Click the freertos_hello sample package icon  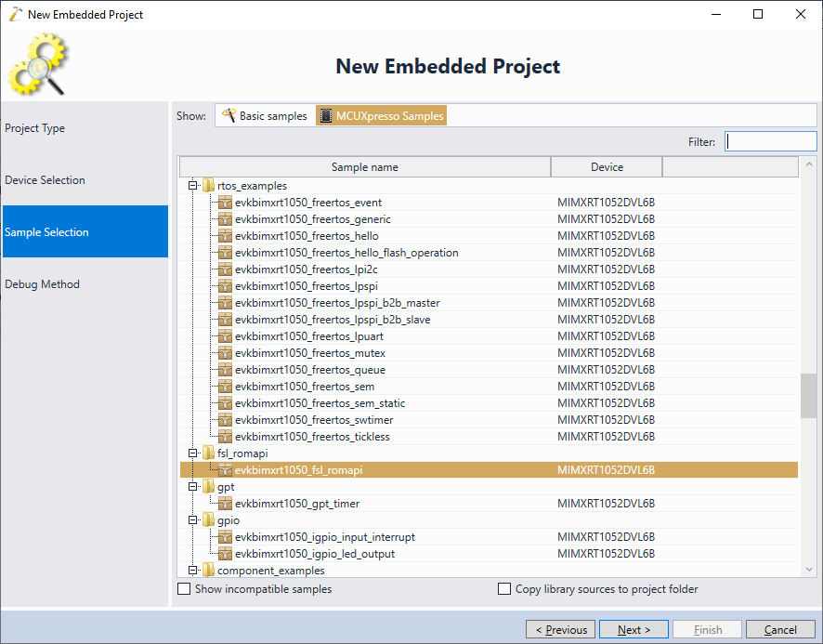coord(225,236)
